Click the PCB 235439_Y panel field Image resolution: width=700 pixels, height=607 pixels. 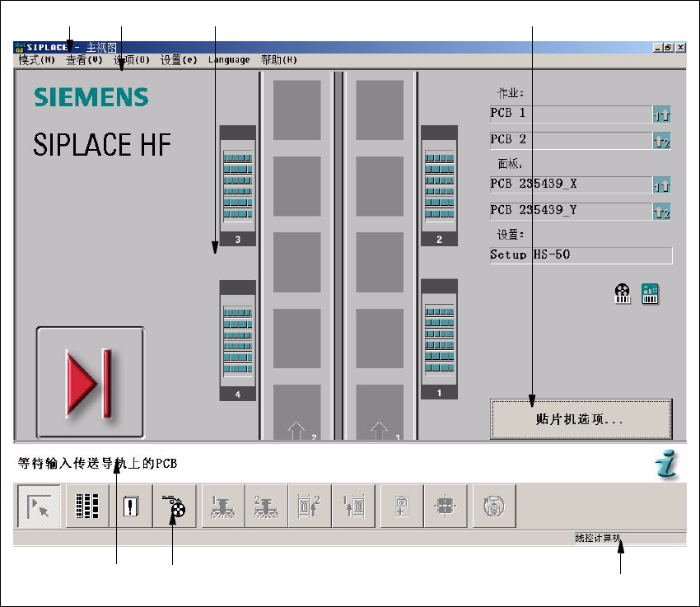click(571, 211)
